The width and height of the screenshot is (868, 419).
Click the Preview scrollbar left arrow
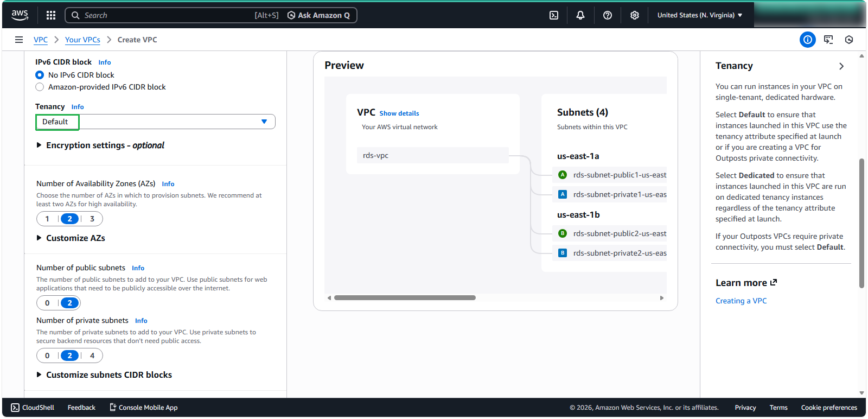(329, 298)
